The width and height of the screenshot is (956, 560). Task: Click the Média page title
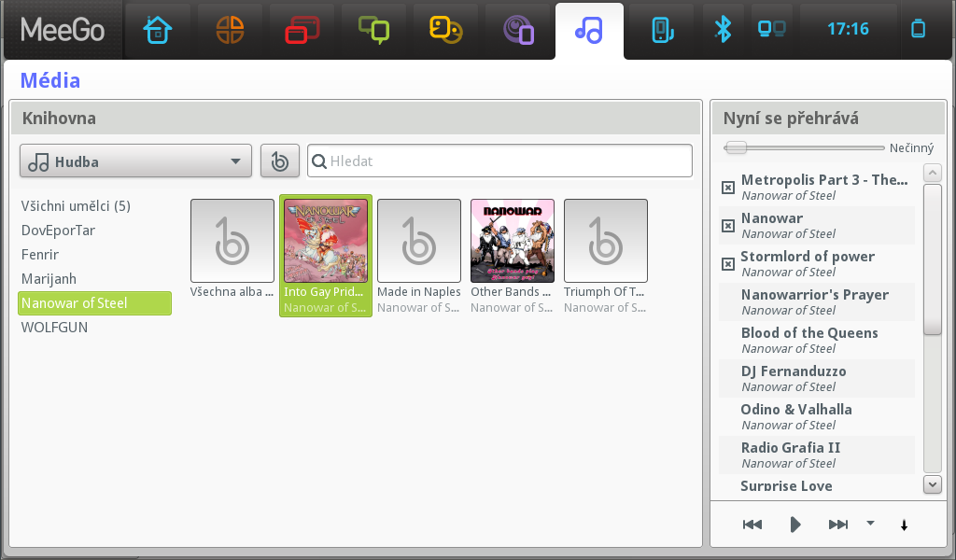tap(50, 80)
